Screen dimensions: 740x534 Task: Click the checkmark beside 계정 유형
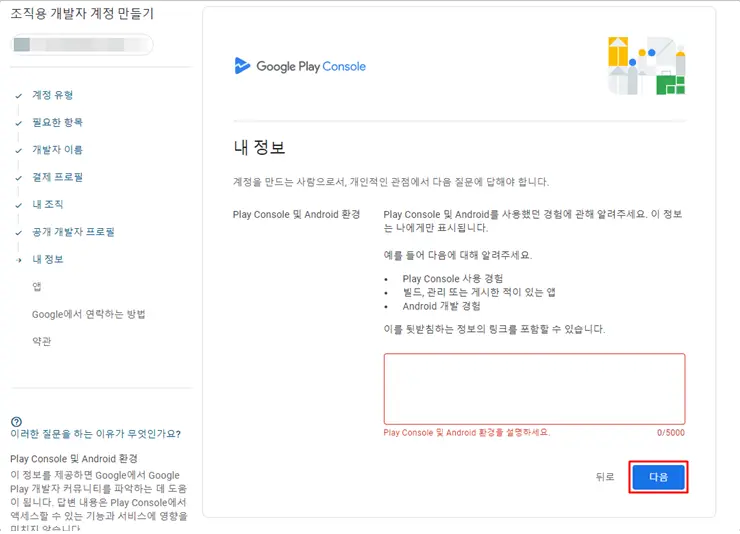(x=18, y=96)
